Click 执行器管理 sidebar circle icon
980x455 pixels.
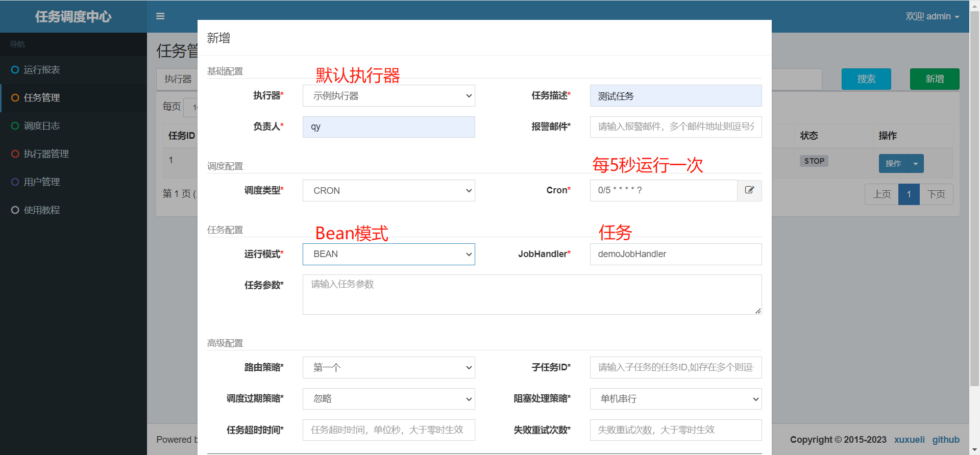(x=15, y=154)
